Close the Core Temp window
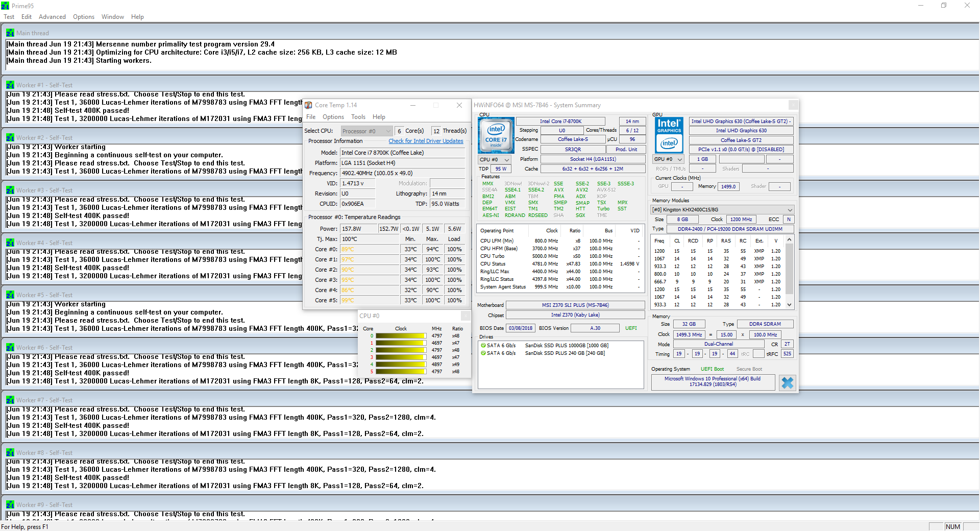This screenshot has height=531, width=980. (x=459, y=105)
